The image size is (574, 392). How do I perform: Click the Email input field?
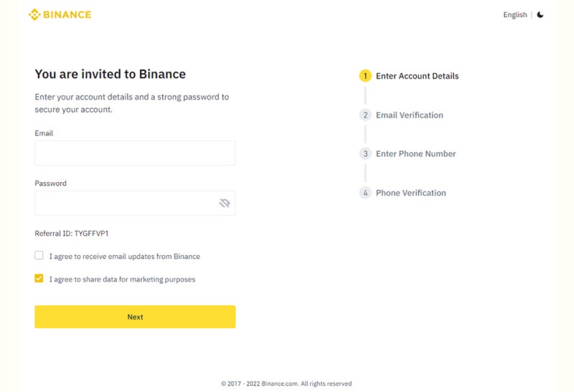[135, 153]
